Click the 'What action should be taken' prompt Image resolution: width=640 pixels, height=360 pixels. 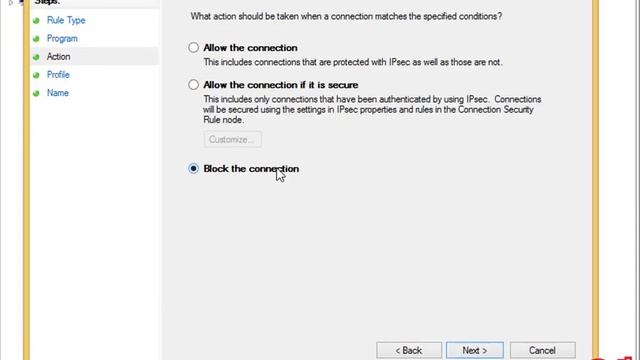346,16
